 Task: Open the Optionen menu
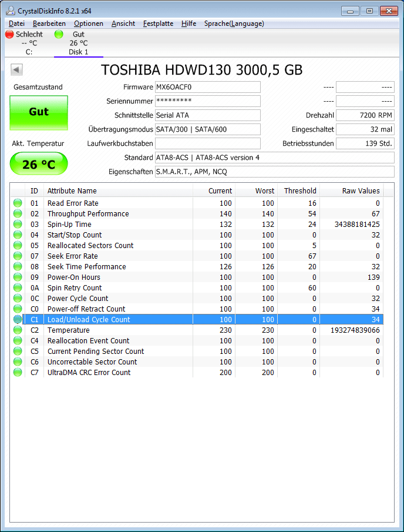point(89,24)
